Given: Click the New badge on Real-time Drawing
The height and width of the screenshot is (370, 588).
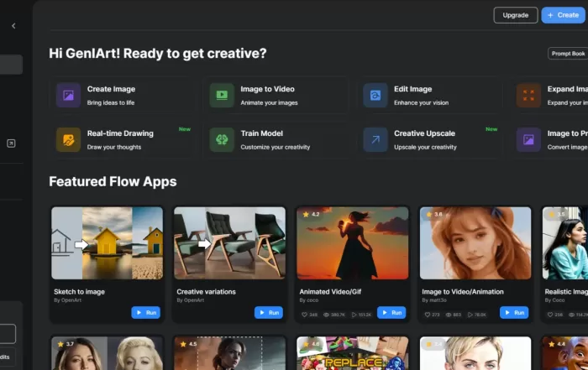Looking at the screenshot, I should (x=185, y=129).
